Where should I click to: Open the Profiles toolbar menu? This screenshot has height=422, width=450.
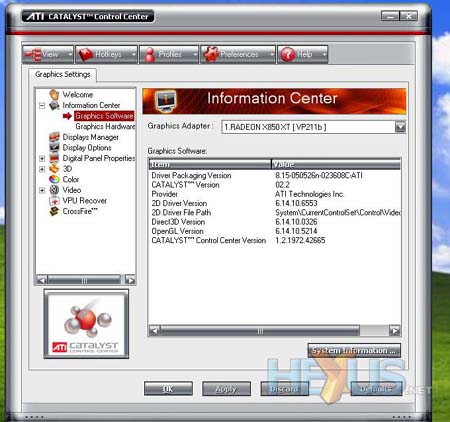coord(169,54)
